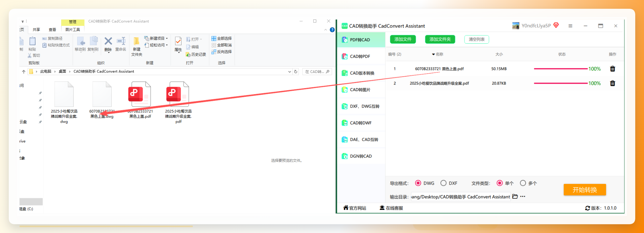
Task: Open Explorer quick access toolbar dropdown
Action: tap(23, 22)
